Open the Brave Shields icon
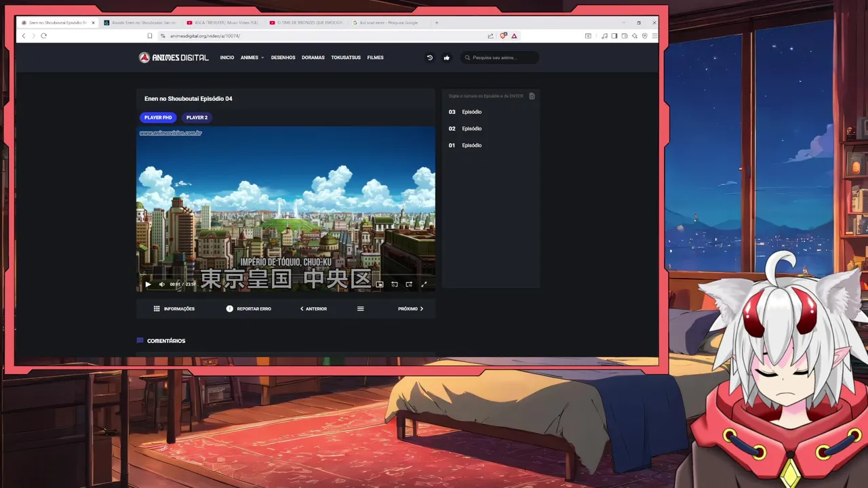This screenshot has height=488, width=868. point(503,36)
